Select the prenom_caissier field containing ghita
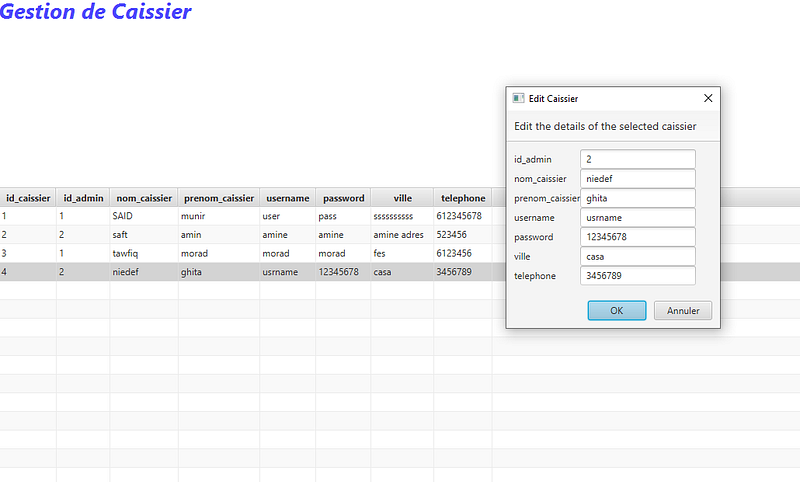The image size is (800, 482). 638,198
